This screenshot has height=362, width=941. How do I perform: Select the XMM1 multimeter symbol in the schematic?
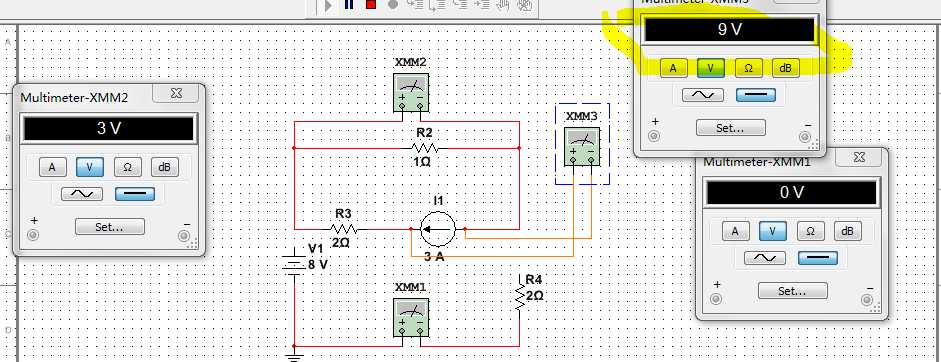pyautogui.click(x=411, y=318)
